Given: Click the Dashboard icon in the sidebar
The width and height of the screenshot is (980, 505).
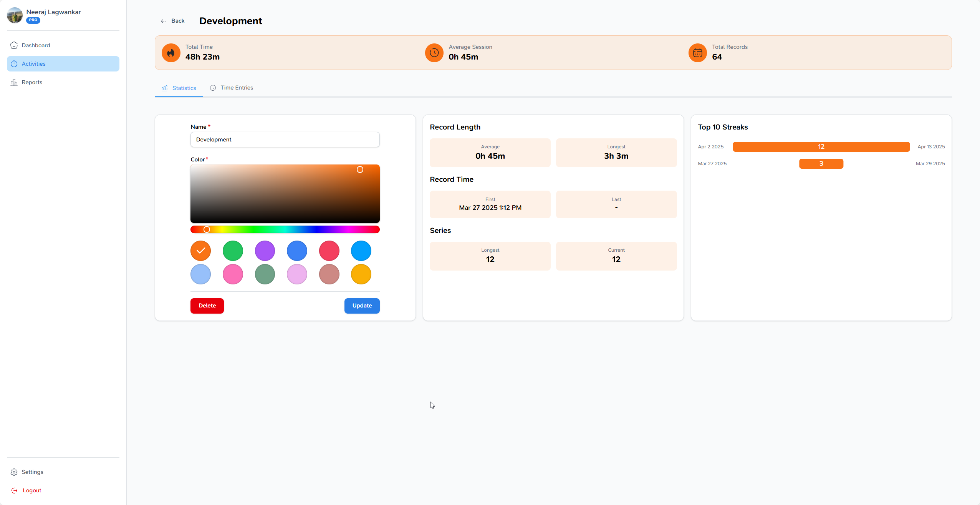Looking at the screenshot, I should [x=14, y=45].
